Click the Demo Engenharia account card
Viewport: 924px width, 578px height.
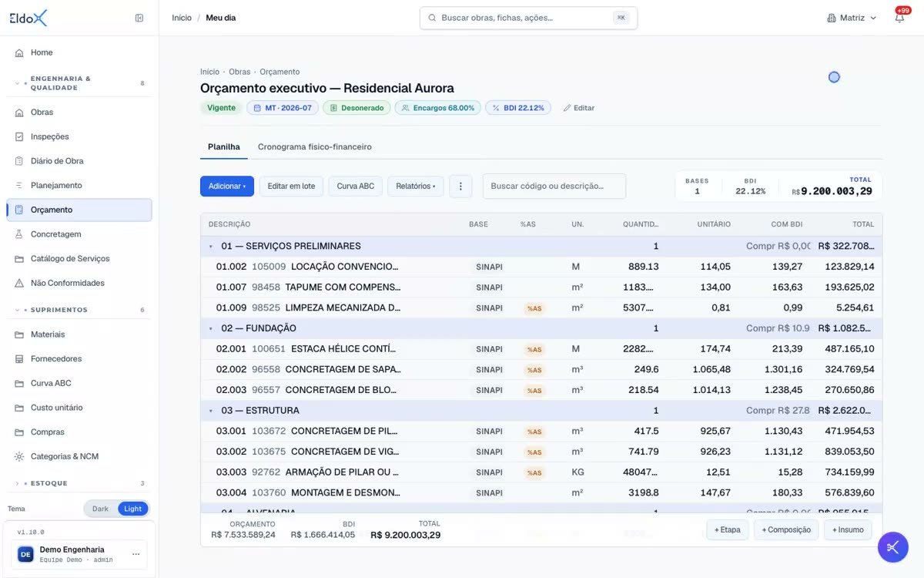pyautogui.click(x=80, y=554)
